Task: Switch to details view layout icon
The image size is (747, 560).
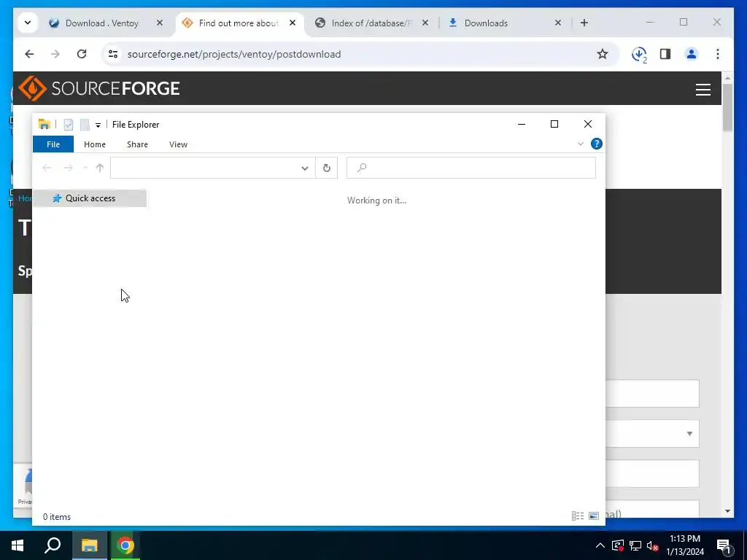Action: [x=578, y=516]
